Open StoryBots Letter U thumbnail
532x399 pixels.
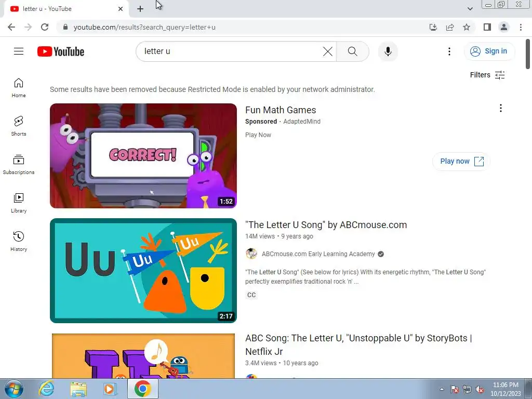pos(143,356)
